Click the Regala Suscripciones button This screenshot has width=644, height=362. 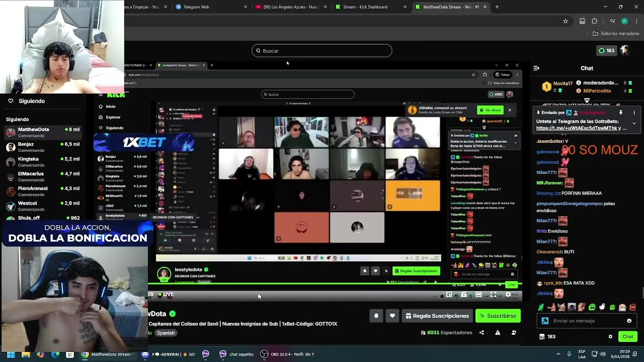(x=437, y=316)
